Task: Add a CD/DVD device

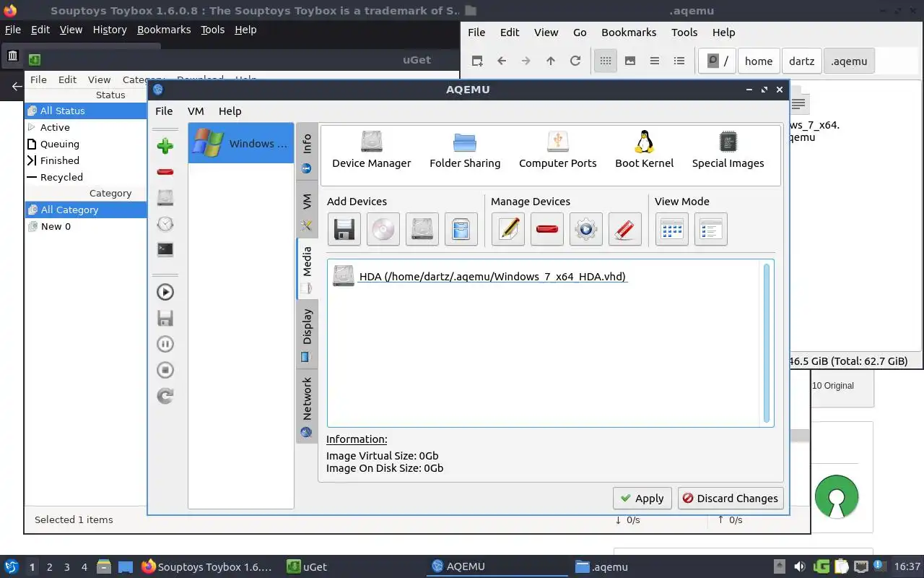Action: (383, 230)
